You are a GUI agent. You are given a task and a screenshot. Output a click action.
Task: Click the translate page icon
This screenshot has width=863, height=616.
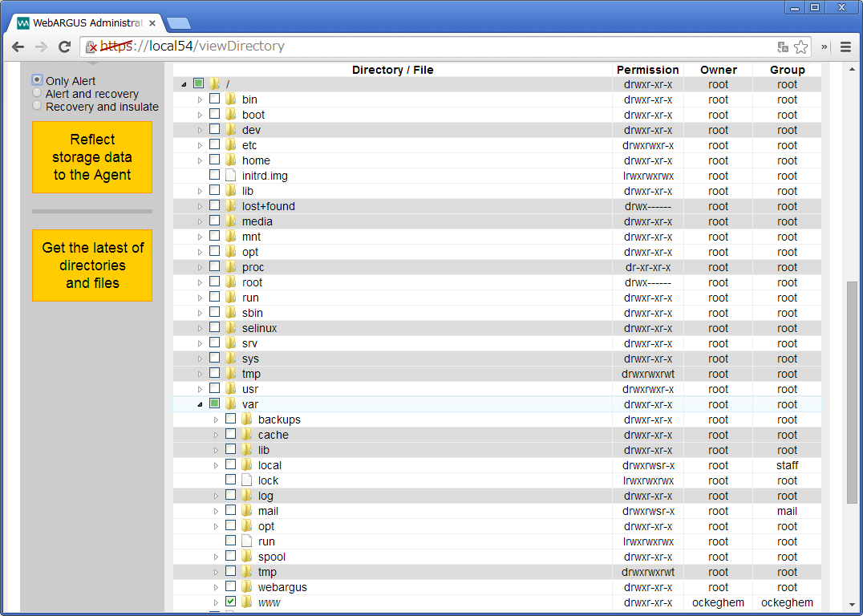pos(783,47)
